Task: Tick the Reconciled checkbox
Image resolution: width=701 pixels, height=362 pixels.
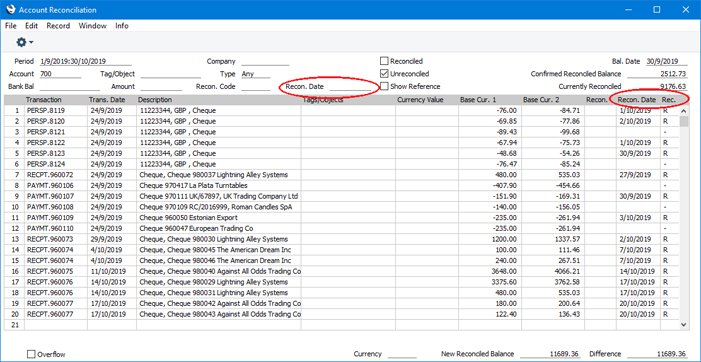Action: 384,61
